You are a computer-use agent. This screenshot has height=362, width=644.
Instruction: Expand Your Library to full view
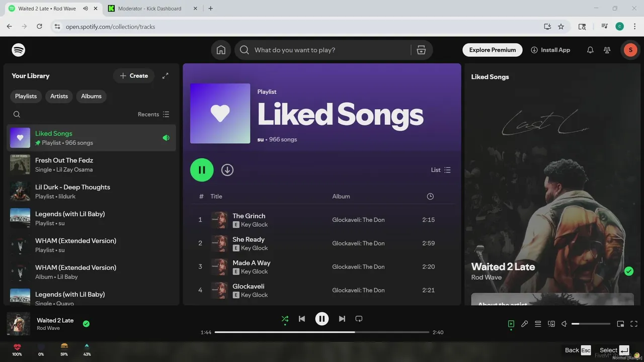tap(166, 76)
